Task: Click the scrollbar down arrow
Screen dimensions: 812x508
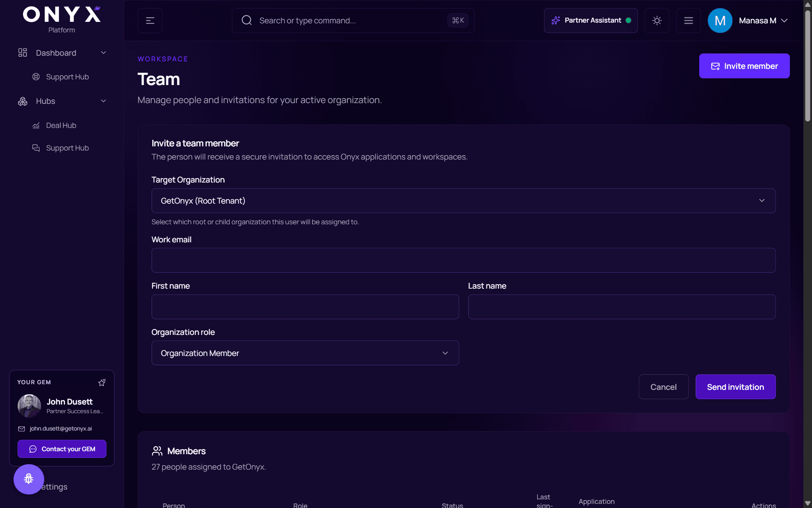Action: (x=807, y=503)
